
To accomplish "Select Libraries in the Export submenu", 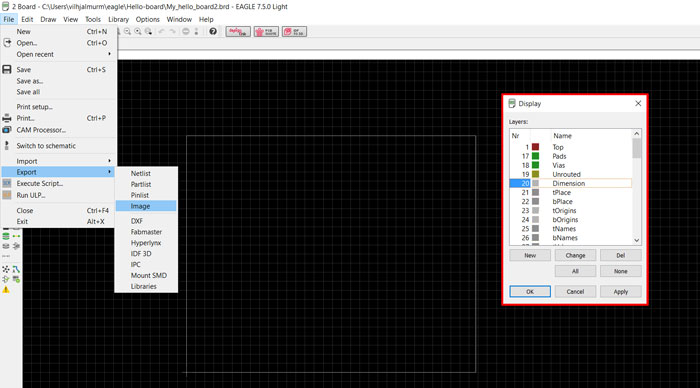I will click(x=146, y=286).
